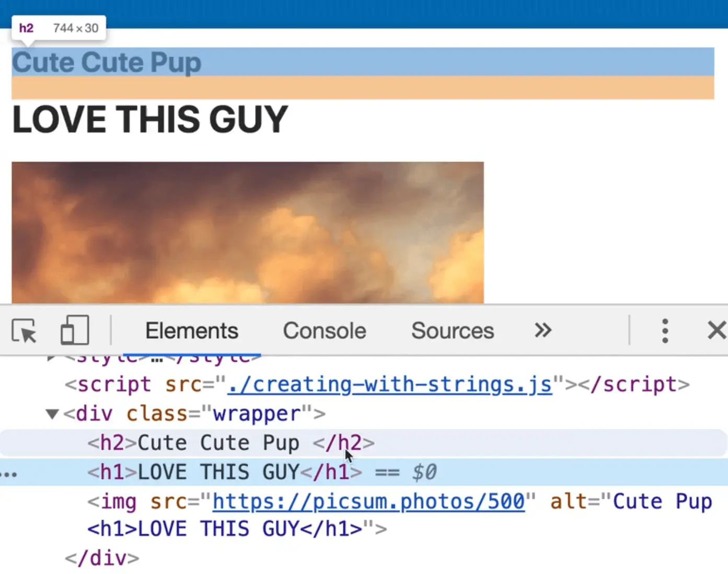Click the cloudy sky image on the page
This screenshot has width=728, height=574.
247,233
